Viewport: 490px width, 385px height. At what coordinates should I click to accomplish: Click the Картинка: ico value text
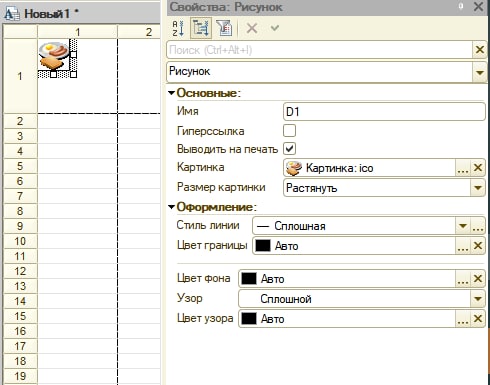tap(339, 168)
